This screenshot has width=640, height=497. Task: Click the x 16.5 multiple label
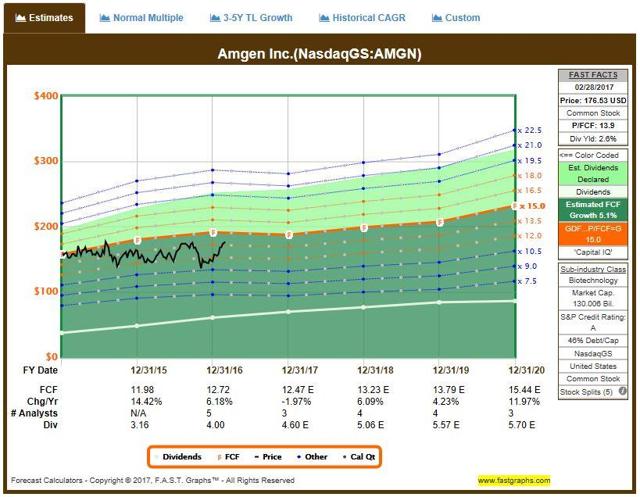[x=530, y=191]
